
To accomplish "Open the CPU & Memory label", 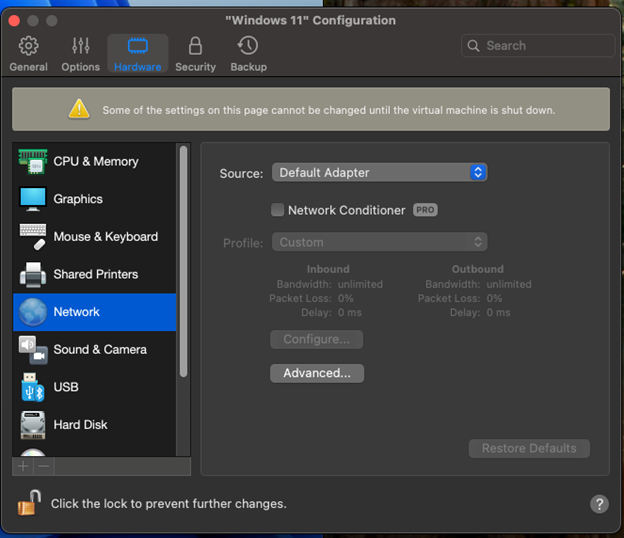I will [x=96, y=162].
